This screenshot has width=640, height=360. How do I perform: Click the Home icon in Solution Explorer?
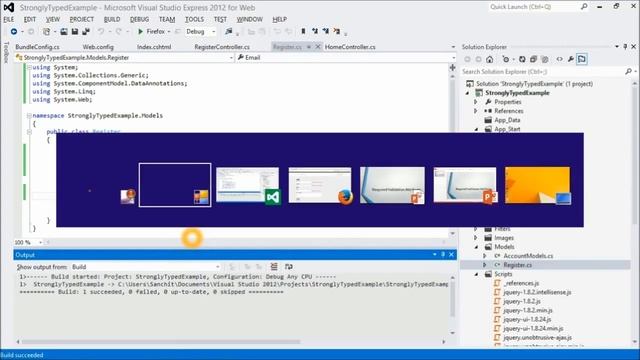[489, 60]
